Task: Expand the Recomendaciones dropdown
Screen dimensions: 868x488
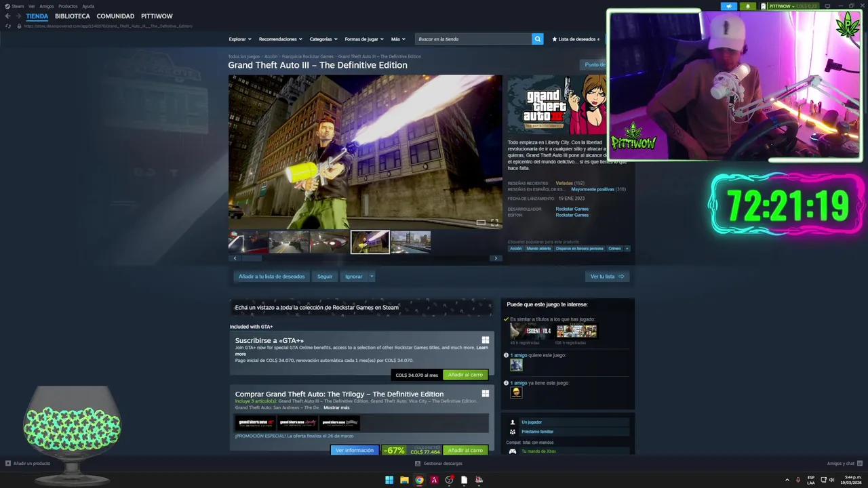Action: click(281, 39)
